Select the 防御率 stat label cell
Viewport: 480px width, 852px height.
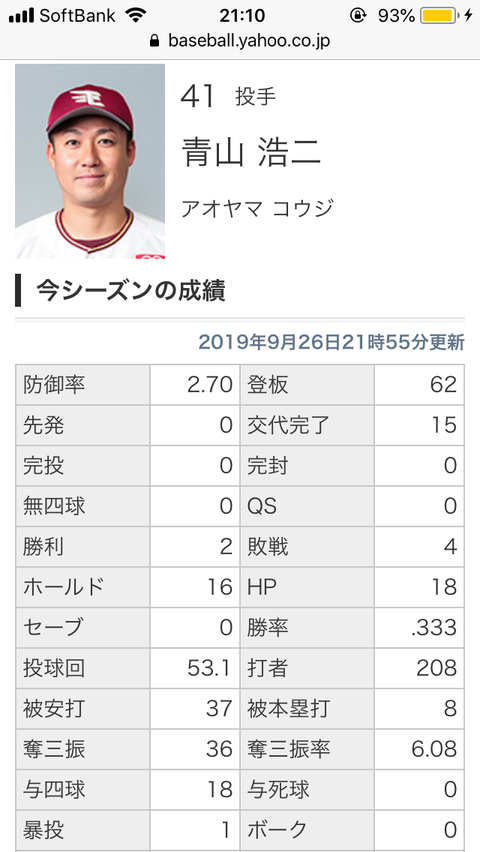(83, 385)
